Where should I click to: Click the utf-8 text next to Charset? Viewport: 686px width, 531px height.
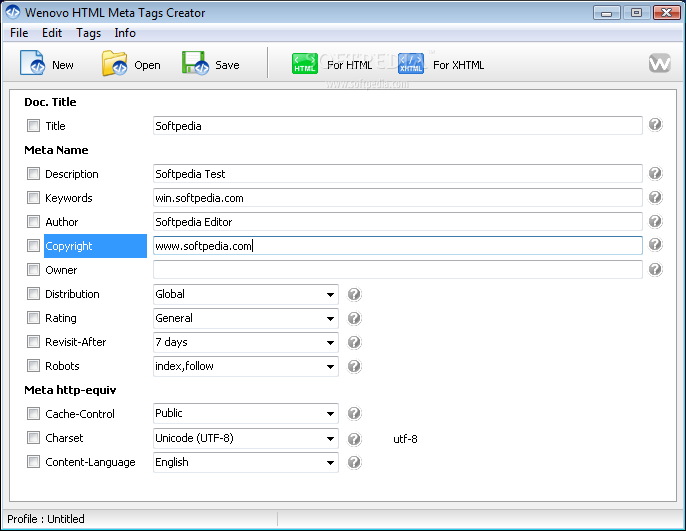pos(405,439)
